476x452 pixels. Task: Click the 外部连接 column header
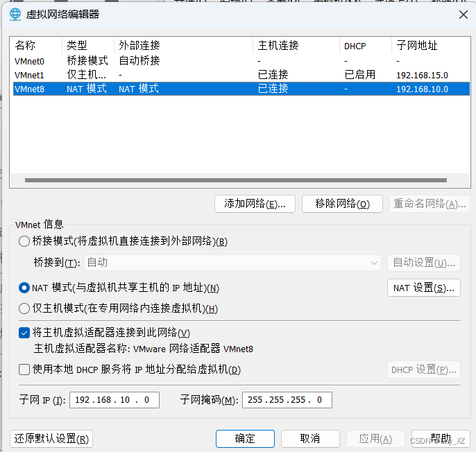pos(183,46)
